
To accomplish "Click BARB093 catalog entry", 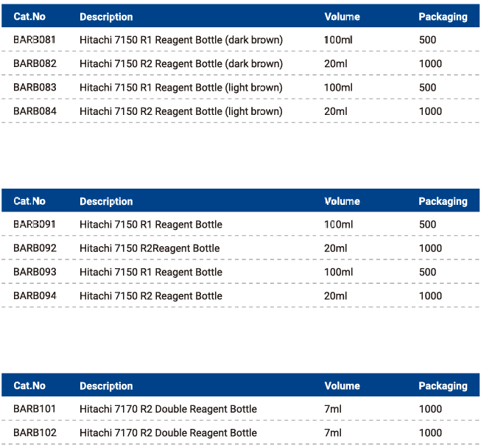I will [35, 272].
